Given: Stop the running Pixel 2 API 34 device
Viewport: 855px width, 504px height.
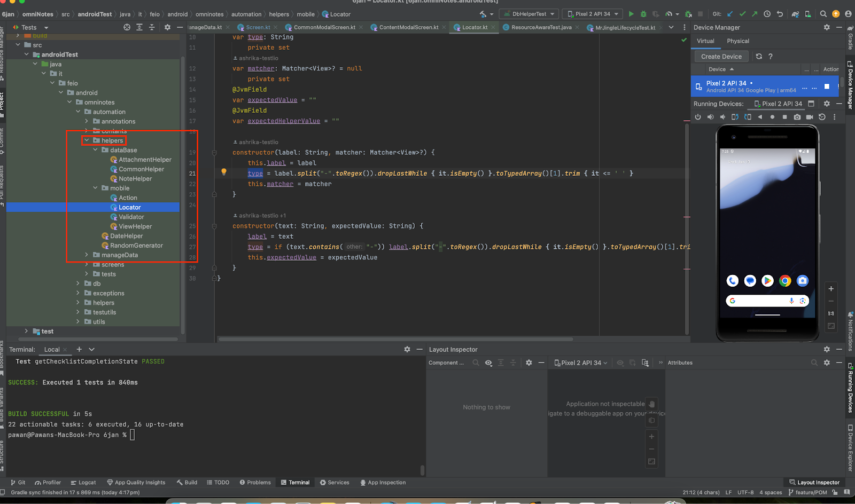Looking at the screenshot, I should tap(827, 86).
